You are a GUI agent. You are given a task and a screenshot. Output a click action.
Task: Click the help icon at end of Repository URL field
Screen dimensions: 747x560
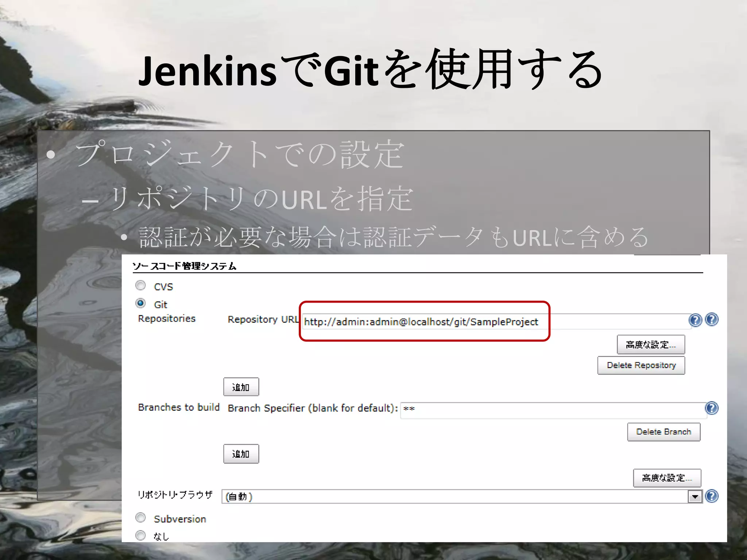pyautogui.click(x=695, y=320)
